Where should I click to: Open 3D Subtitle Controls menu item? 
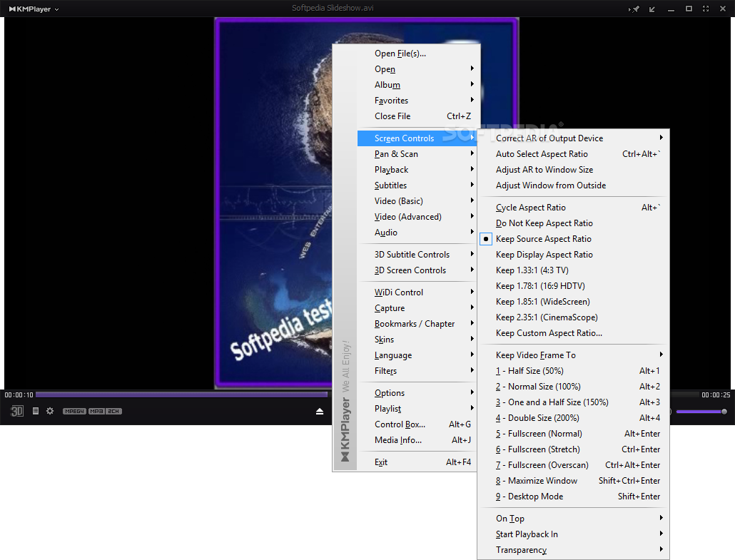click(x=417, y=255)
